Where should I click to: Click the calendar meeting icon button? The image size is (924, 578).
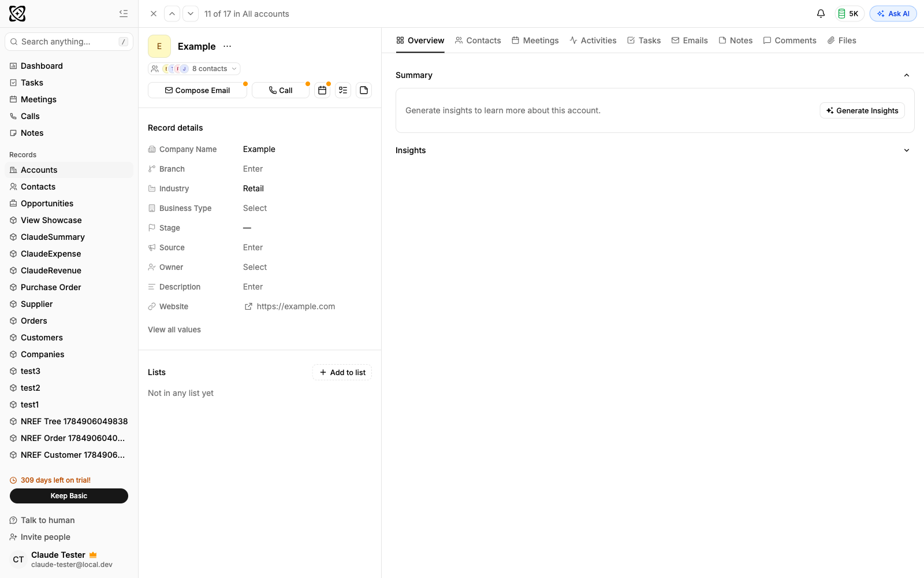pos(322,90)
